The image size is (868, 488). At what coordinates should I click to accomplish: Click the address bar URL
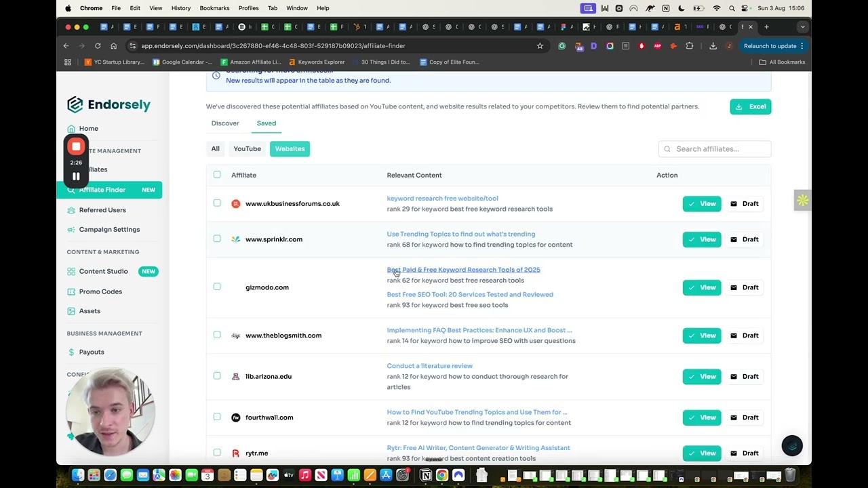coord(273,46)
